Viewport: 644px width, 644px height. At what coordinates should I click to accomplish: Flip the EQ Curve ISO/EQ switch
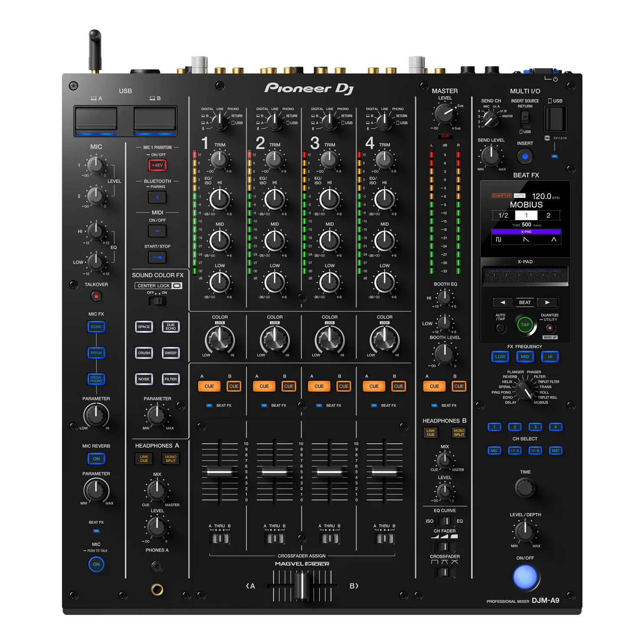coord(445,521)
